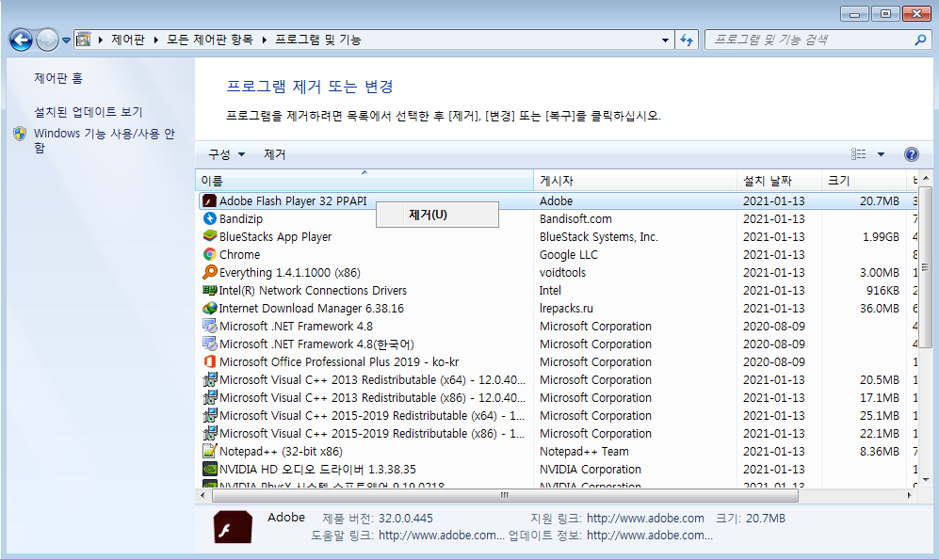The image size is (939, 560).
Task: Click the 제어판 breadcrumb
Action: [127, 40]
